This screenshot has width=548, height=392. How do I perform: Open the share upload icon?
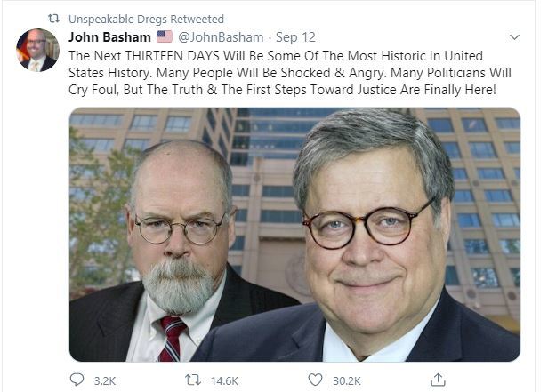coord(438,380)
